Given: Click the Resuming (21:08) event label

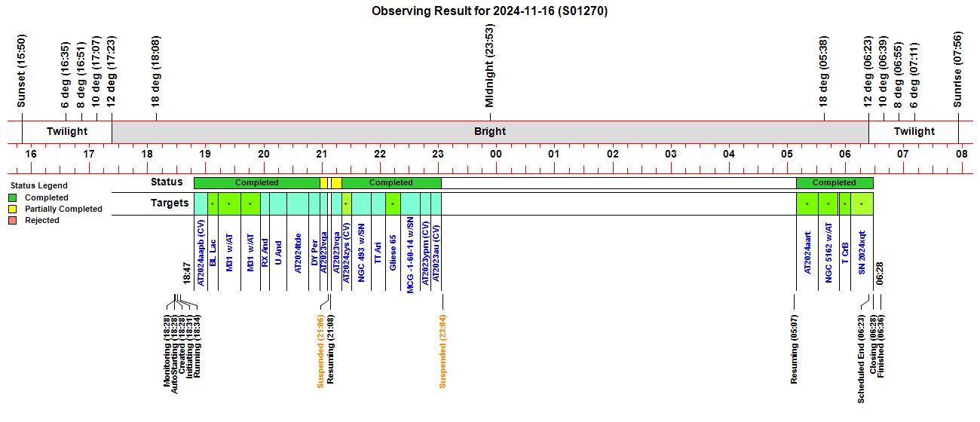Looking at the screenshot, I should pyautogui.click(x=331, y=348).
